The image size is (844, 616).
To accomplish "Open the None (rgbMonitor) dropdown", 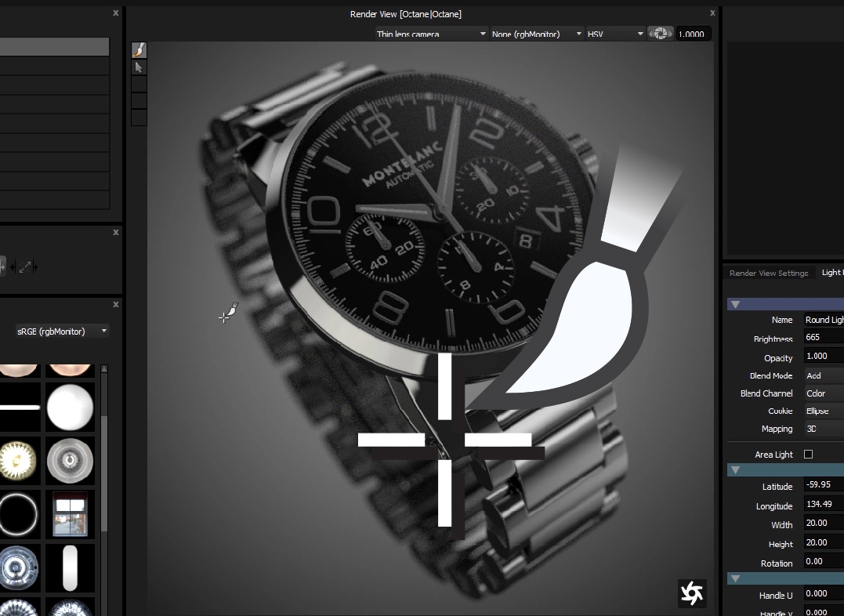I will pos(537,34).
